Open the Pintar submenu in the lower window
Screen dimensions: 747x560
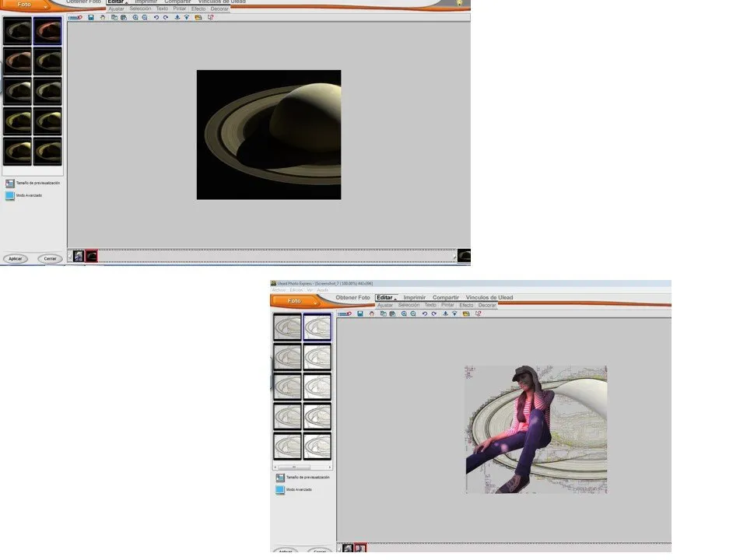coord(447,305)
